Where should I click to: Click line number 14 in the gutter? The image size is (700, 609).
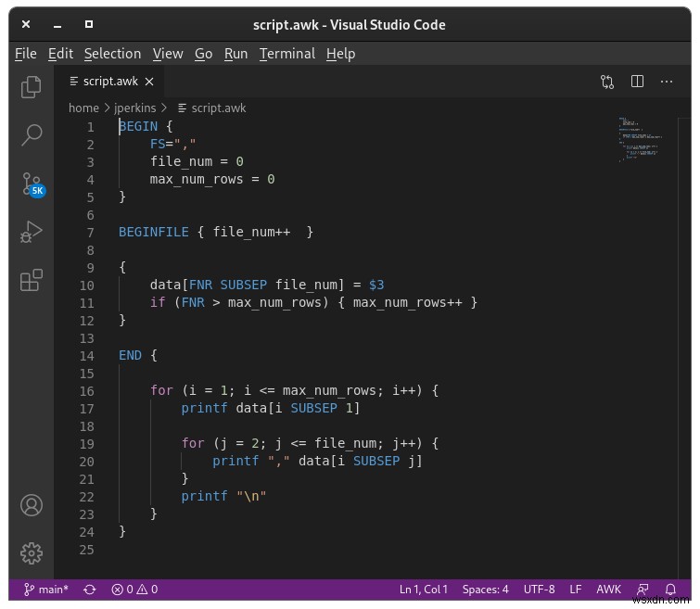coord(86,356)
